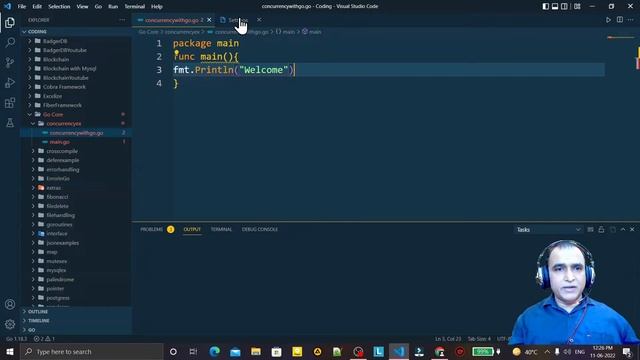Expand the BadgerDB folder
The width and height of the screenshot is (640, 360).
55,41
